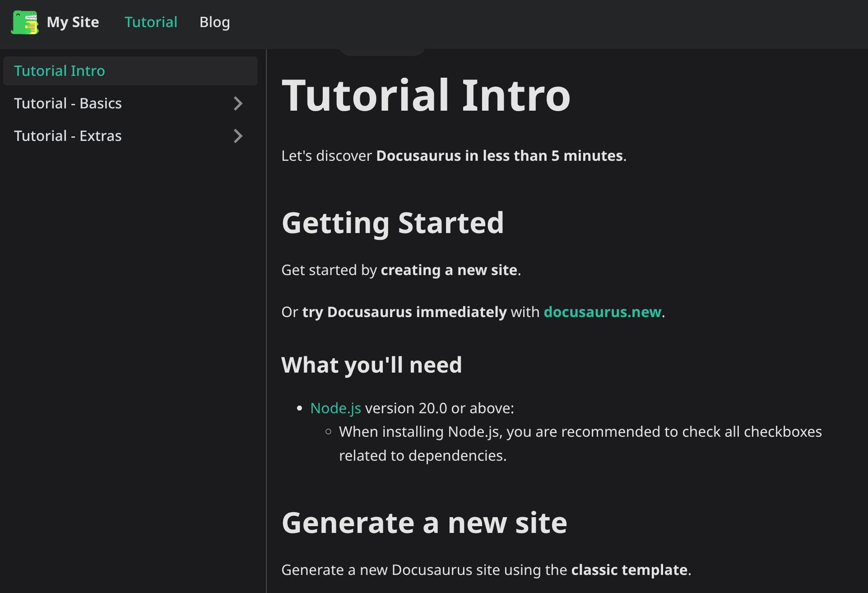Click the Getting Started section heading
Viewport: 868px width, 593px height.
[x=392, y=223]
